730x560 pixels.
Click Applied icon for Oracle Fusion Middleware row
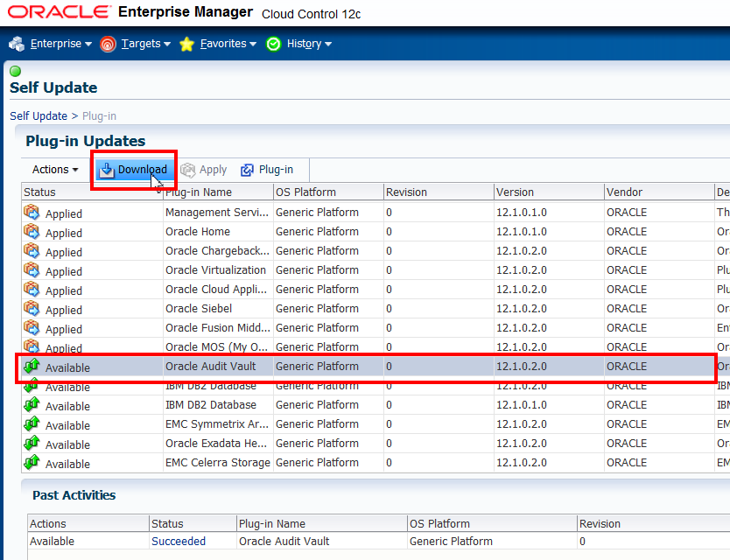pyautogui.click(x=32, y=328)
